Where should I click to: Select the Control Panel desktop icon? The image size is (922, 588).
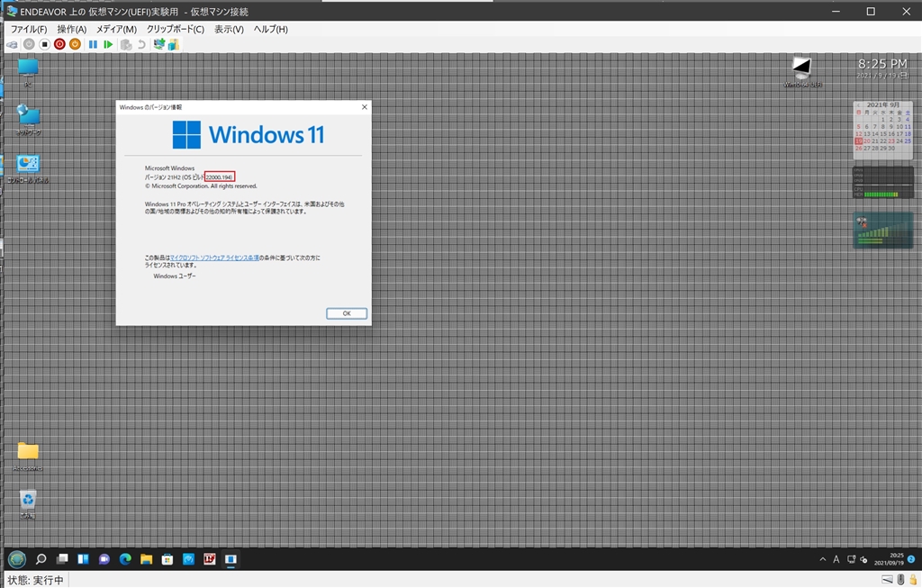[28, 168]
